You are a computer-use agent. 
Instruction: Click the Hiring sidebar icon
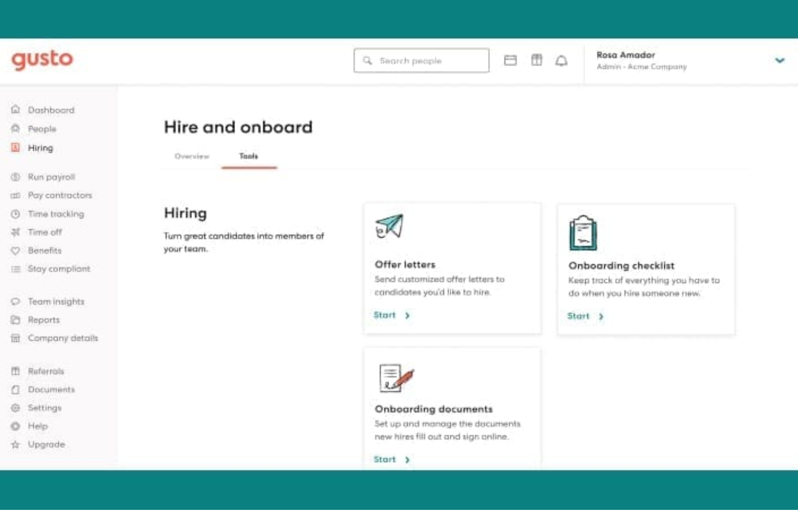(16, 147)
